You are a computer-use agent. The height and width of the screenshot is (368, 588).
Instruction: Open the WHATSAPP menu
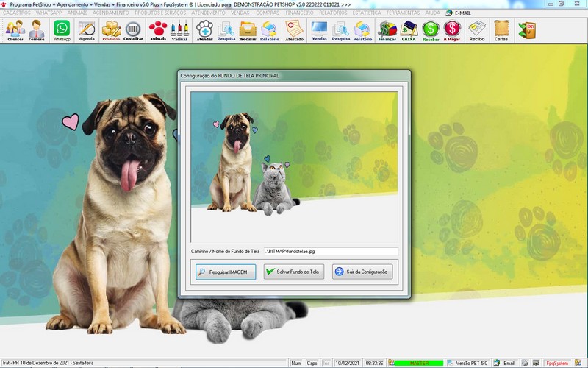pyautogui.click(x=49, y=13)
